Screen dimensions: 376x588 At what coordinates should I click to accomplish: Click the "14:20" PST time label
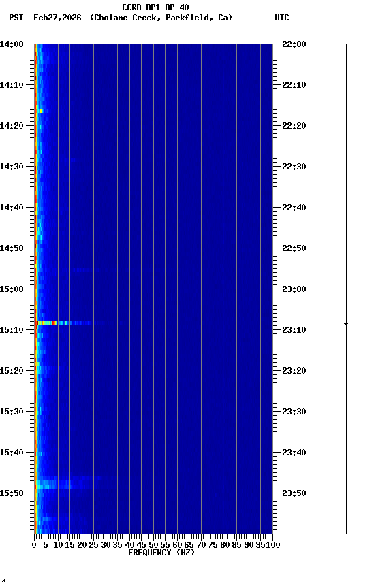[x=12, y=126]
